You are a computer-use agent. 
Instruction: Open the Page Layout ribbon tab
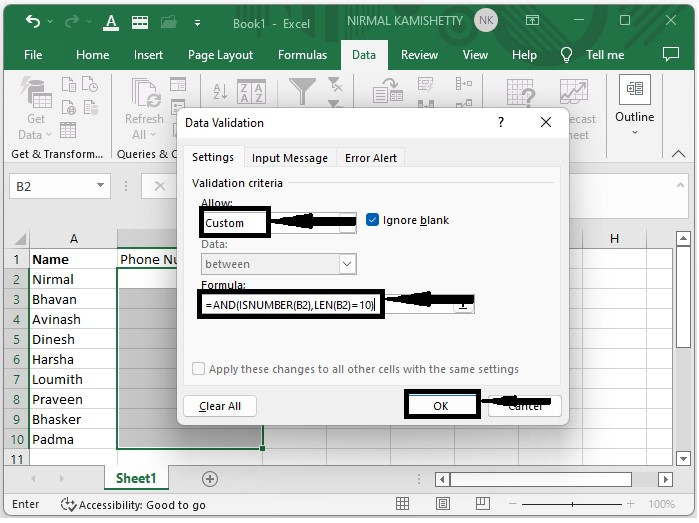click(221, 55)
